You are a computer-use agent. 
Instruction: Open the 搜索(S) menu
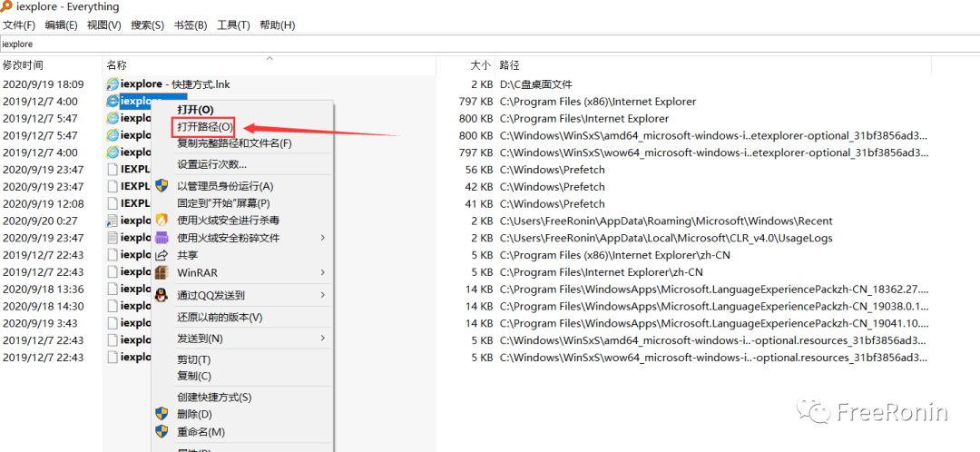(x=147, y=25)
